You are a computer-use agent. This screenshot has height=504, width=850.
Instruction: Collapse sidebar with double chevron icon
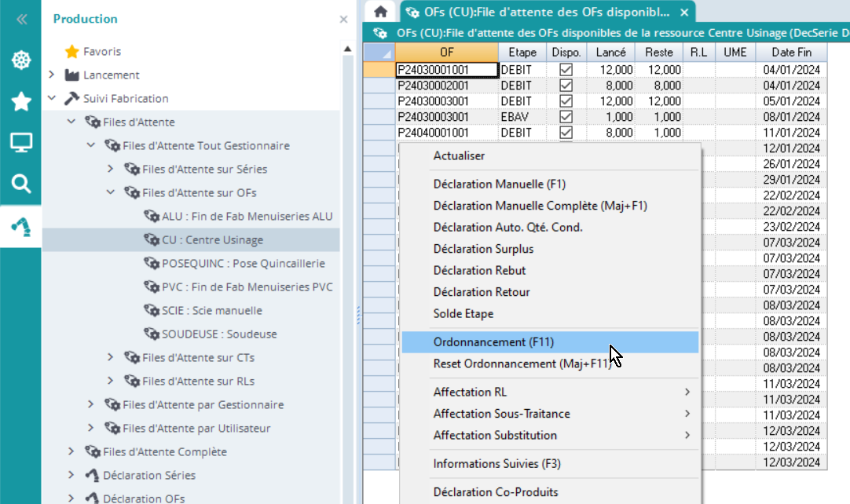pos(20,20)
